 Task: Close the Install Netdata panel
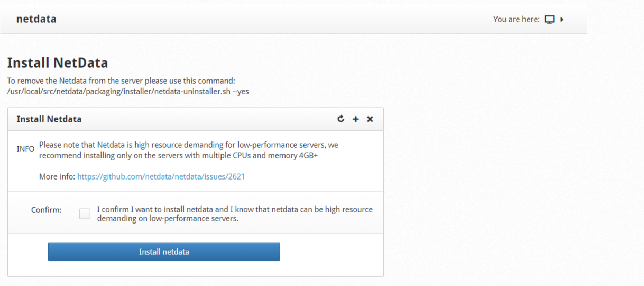[370, 119]
